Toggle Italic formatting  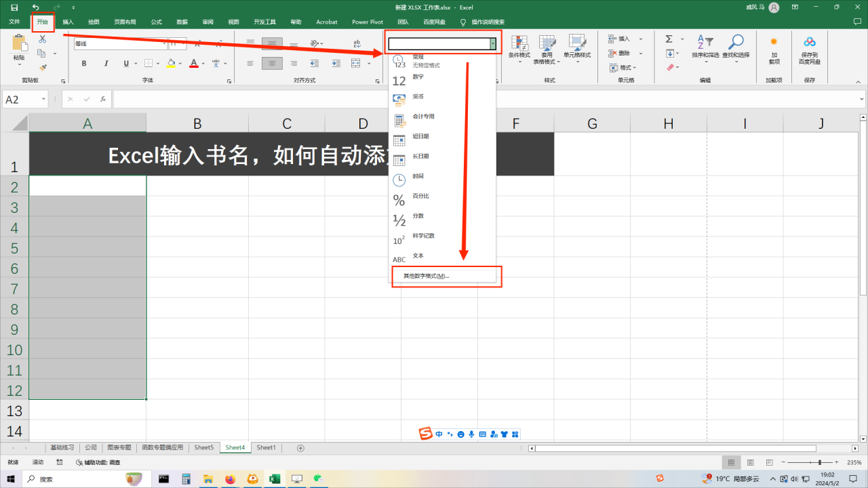click(105, 64)
